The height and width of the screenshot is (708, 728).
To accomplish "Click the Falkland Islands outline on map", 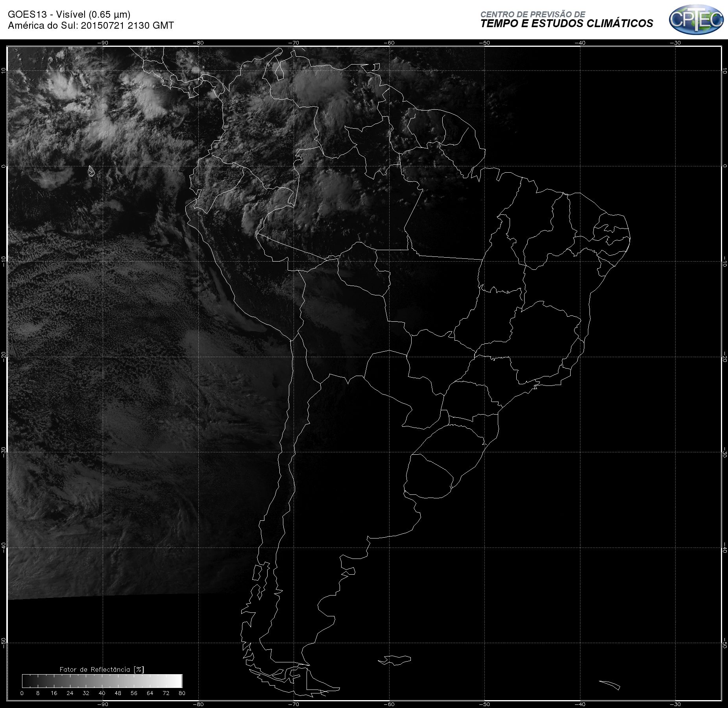I will (x=395, y=660).
